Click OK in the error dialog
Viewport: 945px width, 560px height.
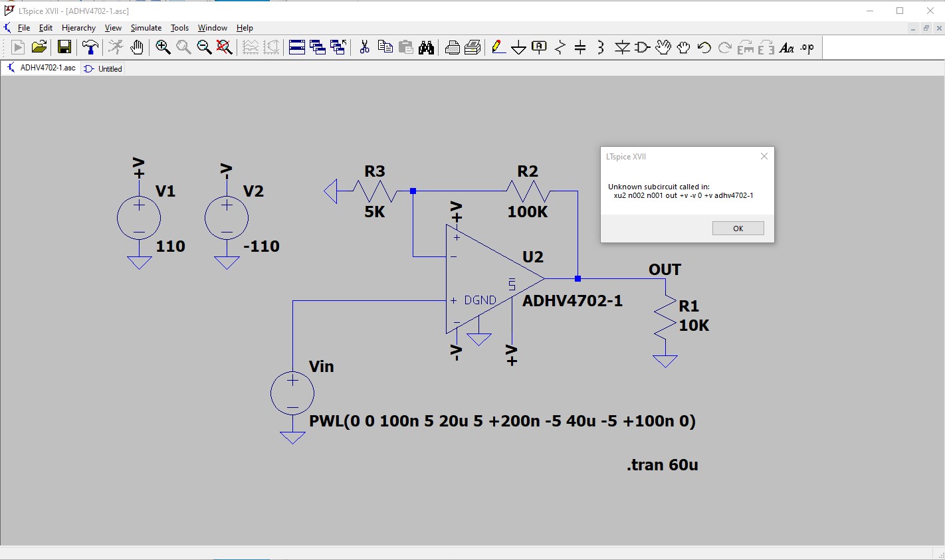[738, 228]
